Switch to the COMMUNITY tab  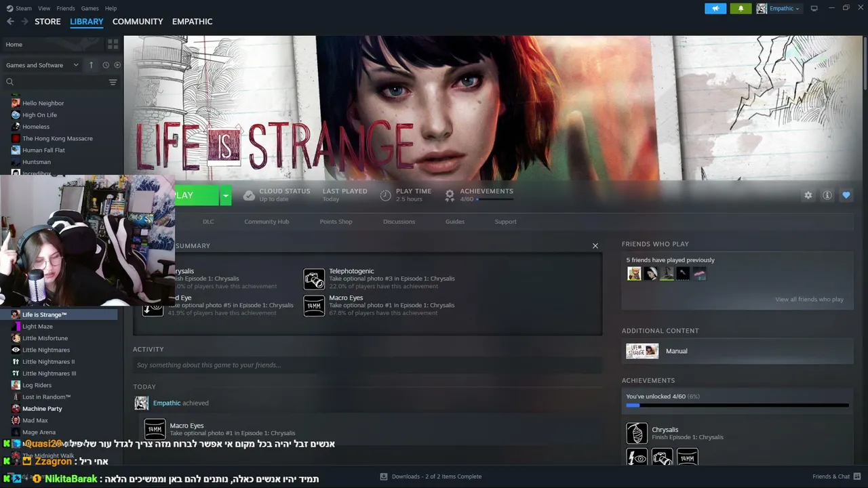138,22
